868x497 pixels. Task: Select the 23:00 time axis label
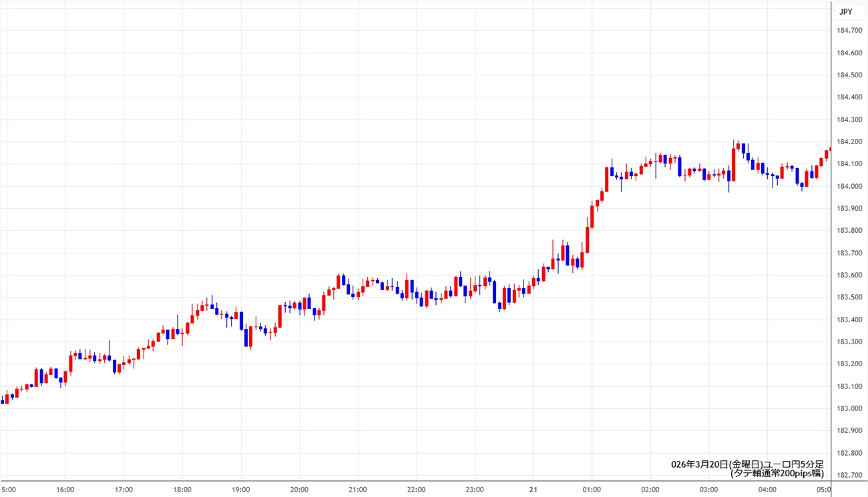(475, 490)
